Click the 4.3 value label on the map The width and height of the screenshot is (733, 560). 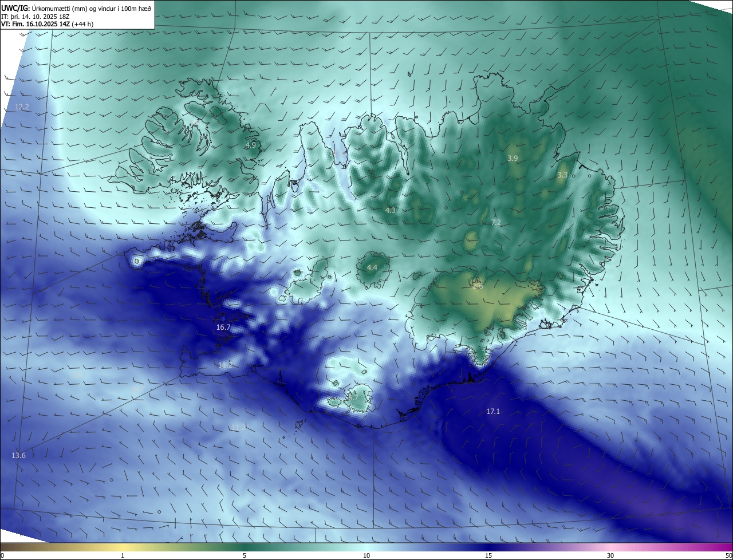(x=390, y=211)
